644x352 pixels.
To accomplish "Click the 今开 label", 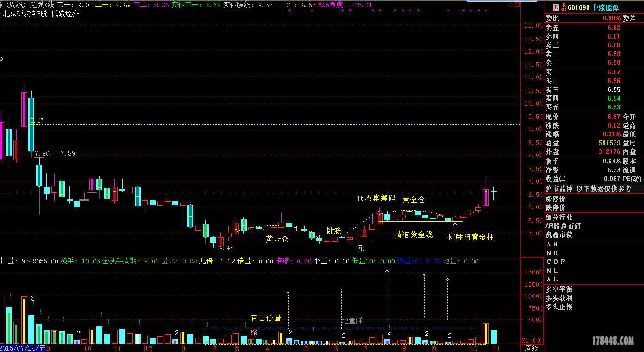I will [x=629, y=117].
